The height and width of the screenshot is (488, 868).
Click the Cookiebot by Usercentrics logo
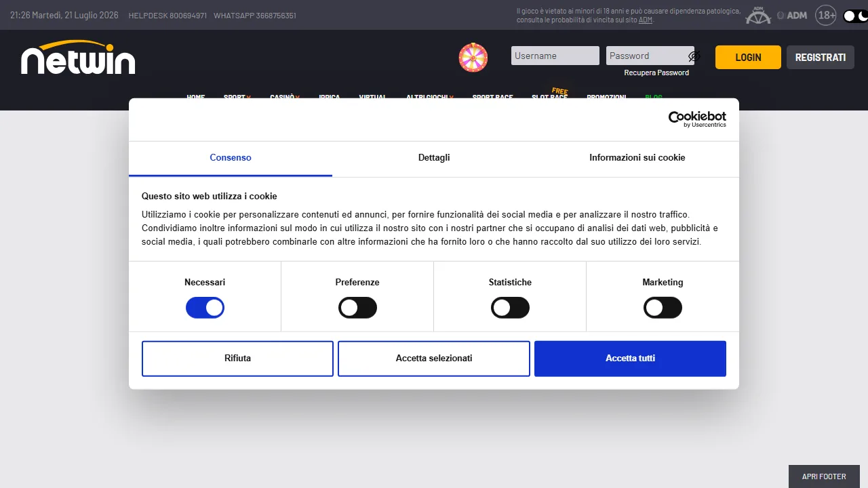click(697, 119)
